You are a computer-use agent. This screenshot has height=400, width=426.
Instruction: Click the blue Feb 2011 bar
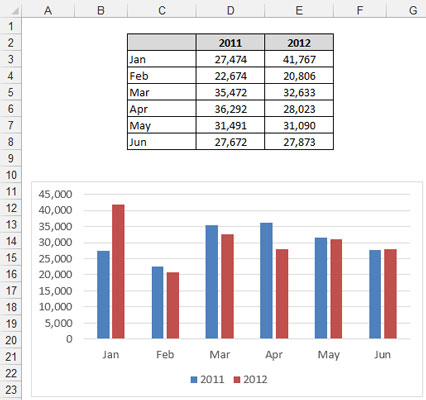click(158, 302)
